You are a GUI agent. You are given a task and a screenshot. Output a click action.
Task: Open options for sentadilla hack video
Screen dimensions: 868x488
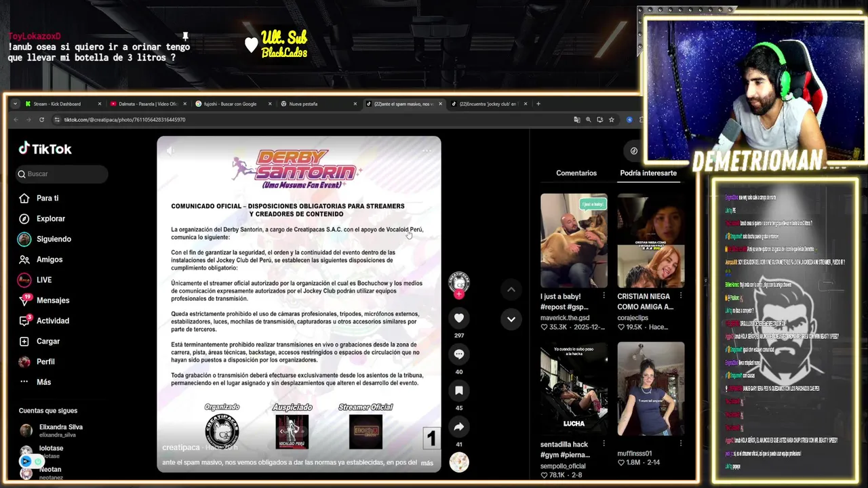[604, 444]
